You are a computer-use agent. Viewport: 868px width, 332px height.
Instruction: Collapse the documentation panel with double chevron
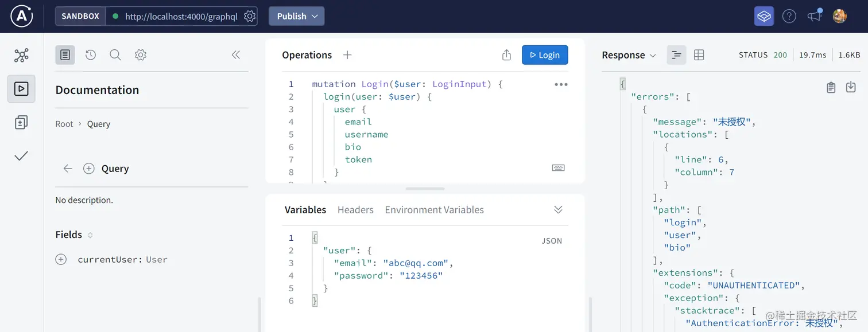235,55
